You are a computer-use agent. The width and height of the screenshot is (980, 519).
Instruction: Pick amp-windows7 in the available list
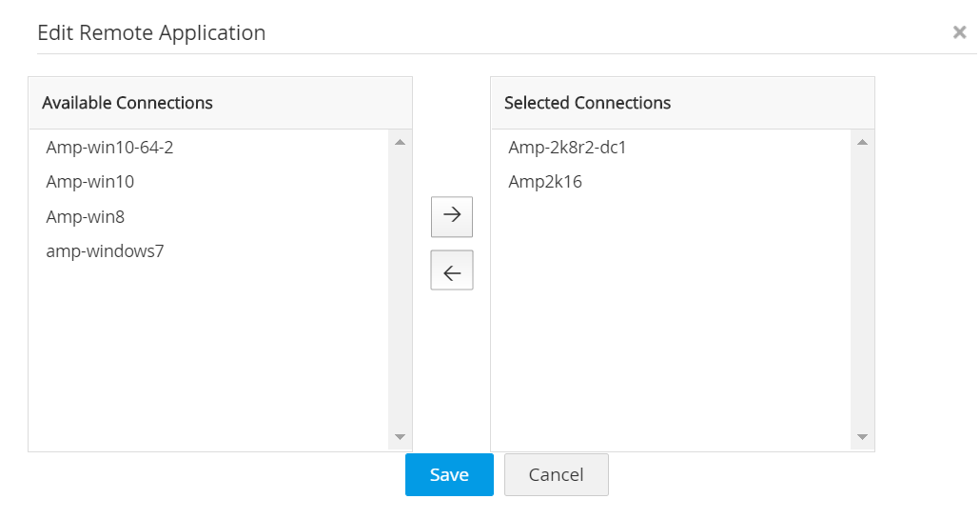(x=105, y=251)
